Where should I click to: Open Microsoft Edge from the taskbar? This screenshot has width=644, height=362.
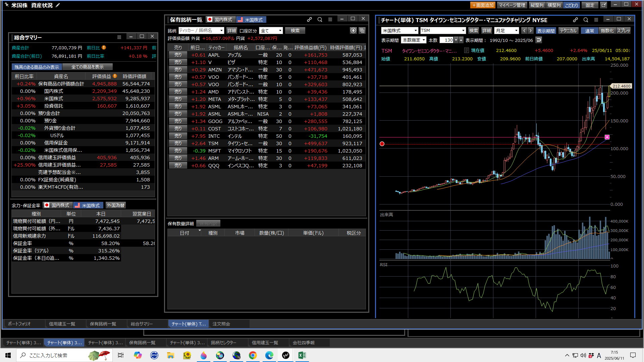[x=269, y=355]
